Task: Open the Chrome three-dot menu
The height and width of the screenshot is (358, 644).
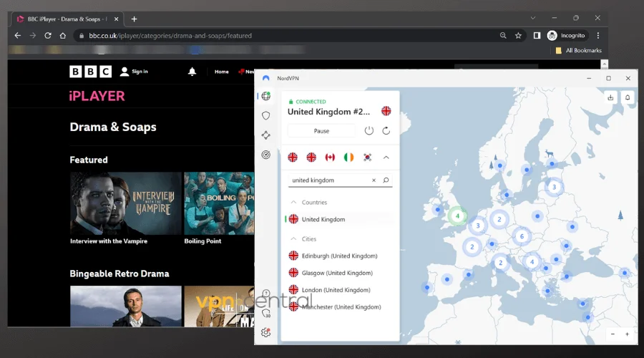Action: (x=598, y=36)
